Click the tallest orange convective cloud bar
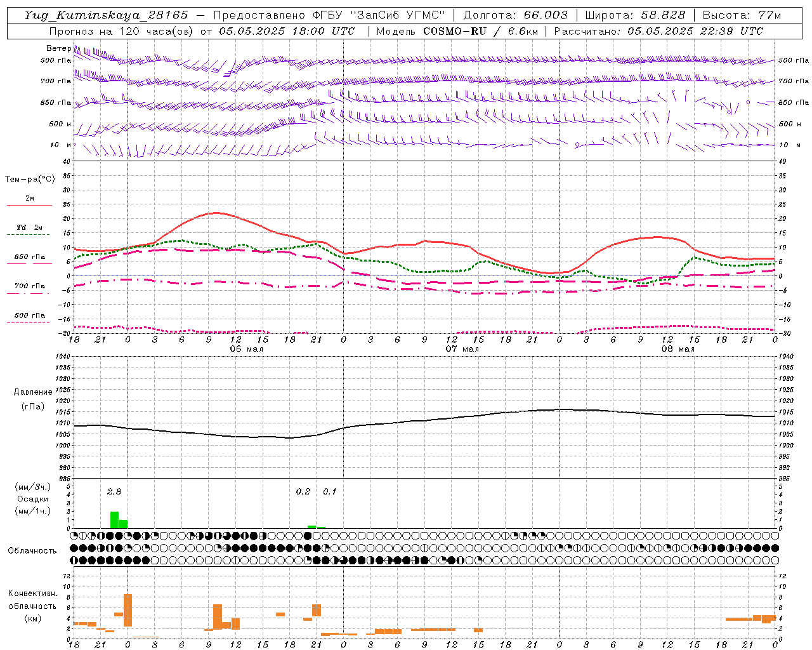The height and width of the screenshot is (650, 812). 128,610
